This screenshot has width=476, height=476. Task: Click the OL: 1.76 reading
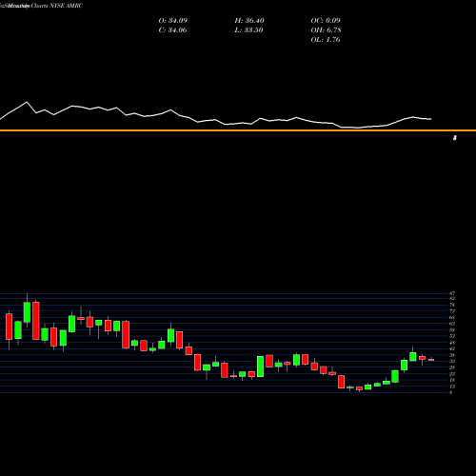tap(326, 40)
